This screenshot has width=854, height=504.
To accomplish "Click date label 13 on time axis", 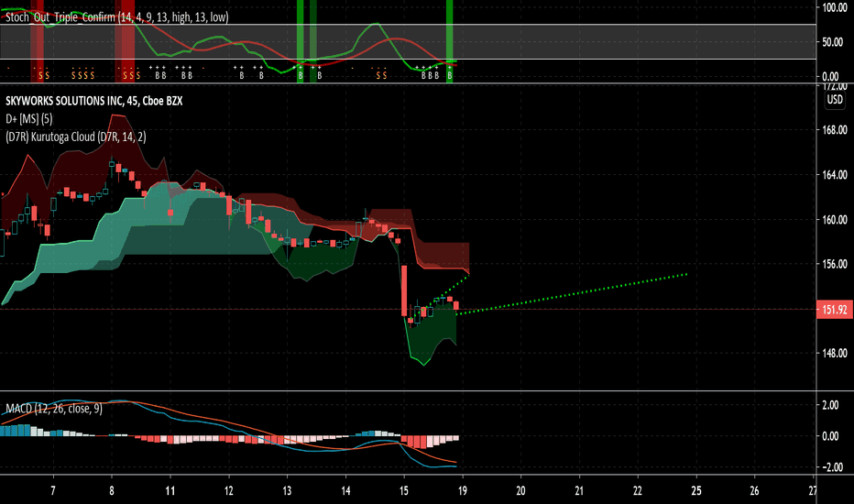I will (x=287, y=491).
